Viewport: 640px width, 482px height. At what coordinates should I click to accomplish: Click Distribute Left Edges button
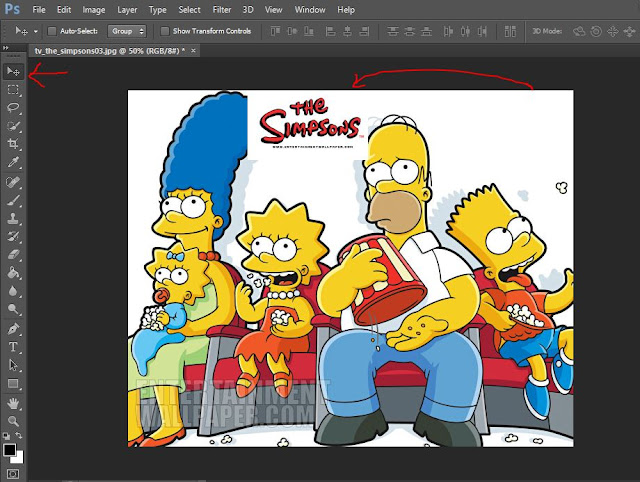448,31
